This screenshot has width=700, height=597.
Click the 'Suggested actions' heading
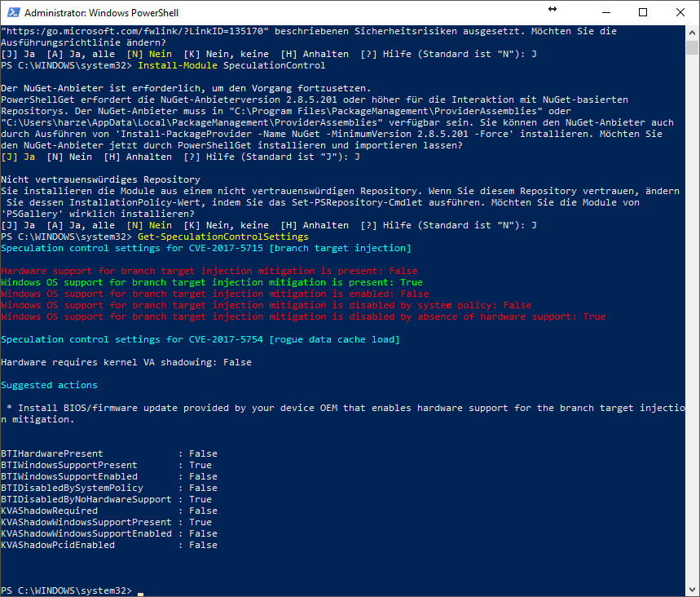(x=49, y=385)
